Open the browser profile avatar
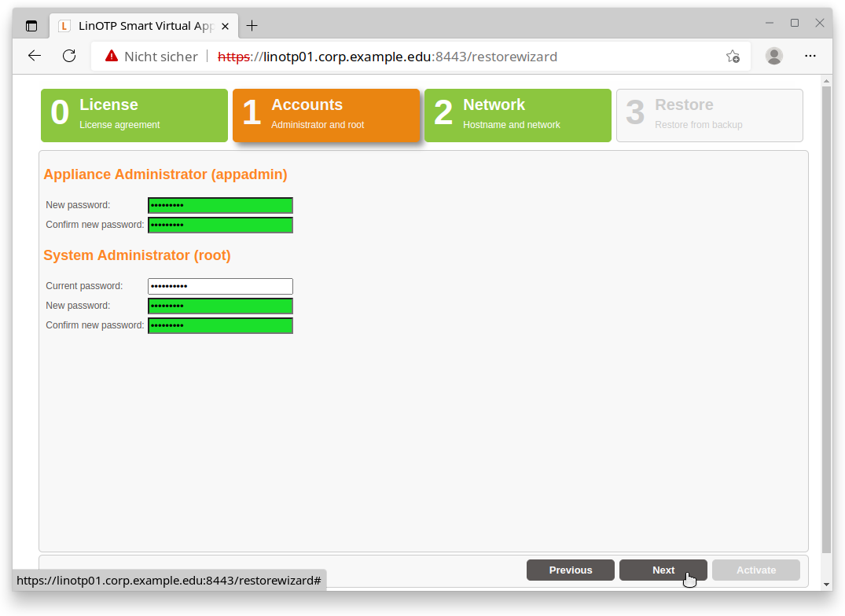Screen dimensions: 845x616 [774, 56]
